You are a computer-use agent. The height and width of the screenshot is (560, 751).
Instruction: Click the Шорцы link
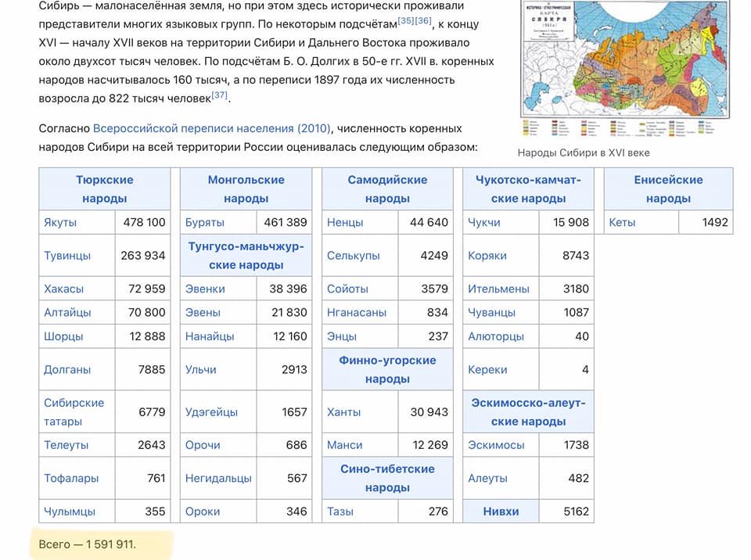tap(63, 336)
